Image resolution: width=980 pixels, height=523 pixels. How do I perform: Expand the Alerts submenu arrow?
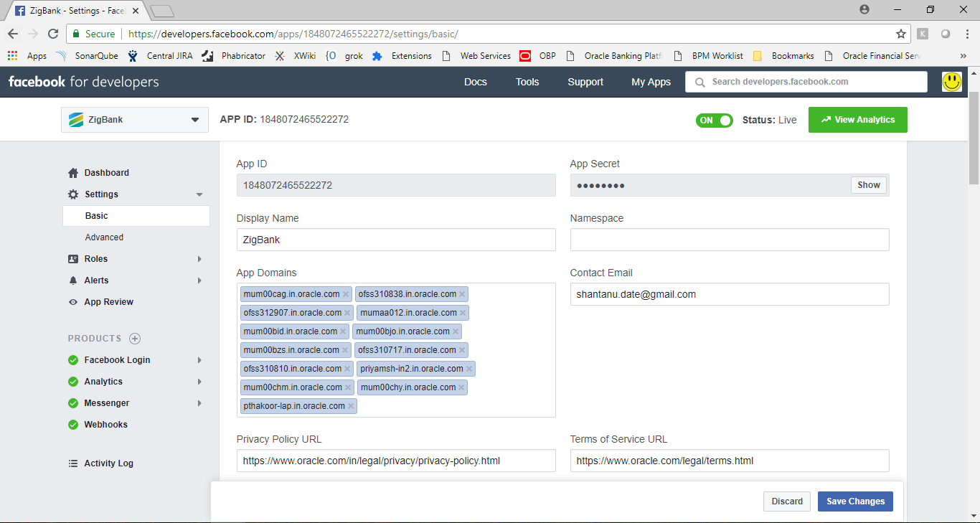click(x=199, y=281)
